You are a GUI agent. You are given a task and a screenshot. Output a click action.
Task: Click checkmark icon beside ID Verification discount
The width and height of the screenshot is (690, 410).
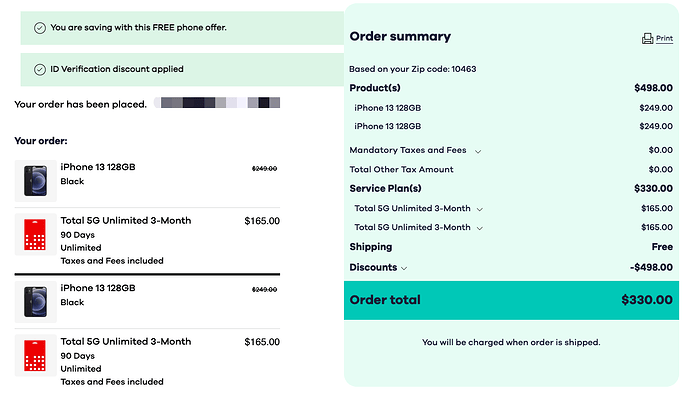click(39, 69)
